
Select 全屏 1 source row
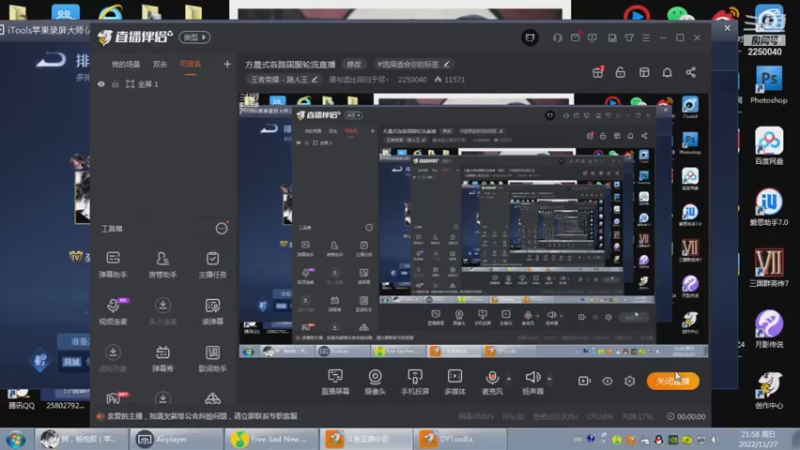click(x=163, y=84)
